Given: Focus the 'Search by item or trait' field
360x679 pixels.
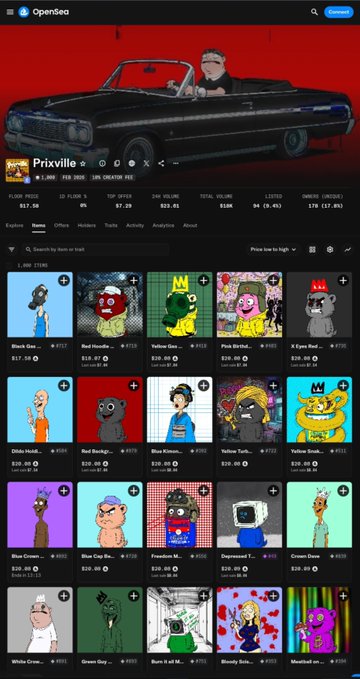Looking at the screenshot, I should [x=95, y=249].
